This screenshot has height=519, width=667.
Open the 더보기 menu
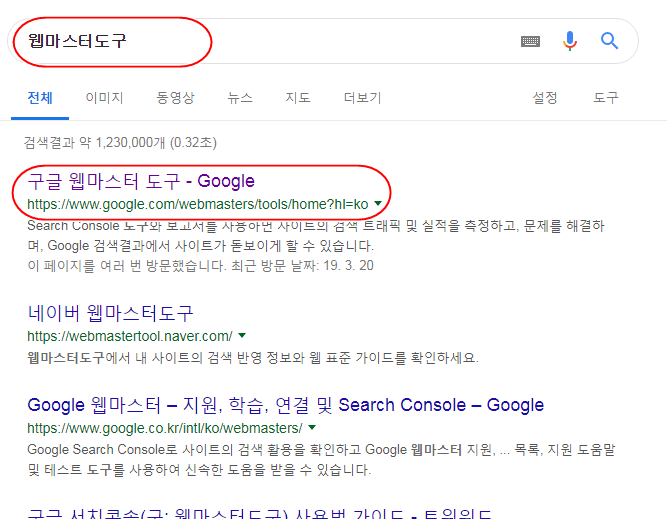(x=362, y=98)
